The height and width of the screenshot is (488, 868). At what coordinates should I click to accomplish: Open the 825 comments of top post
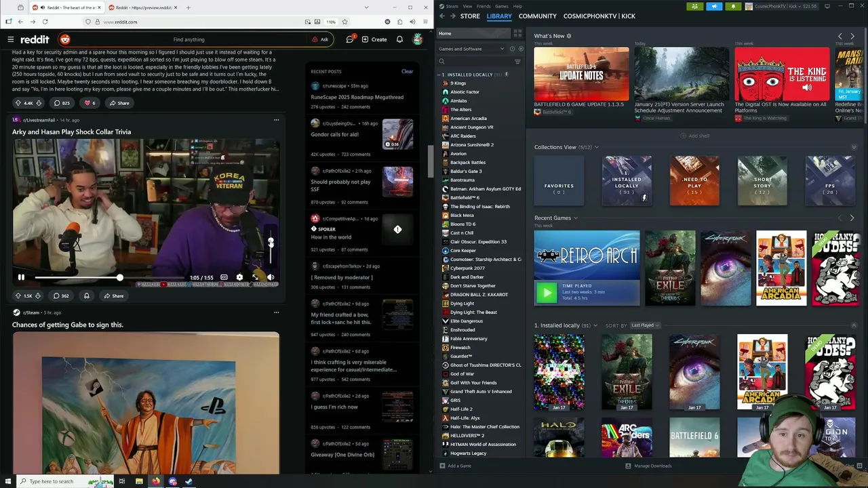point(62,103)
